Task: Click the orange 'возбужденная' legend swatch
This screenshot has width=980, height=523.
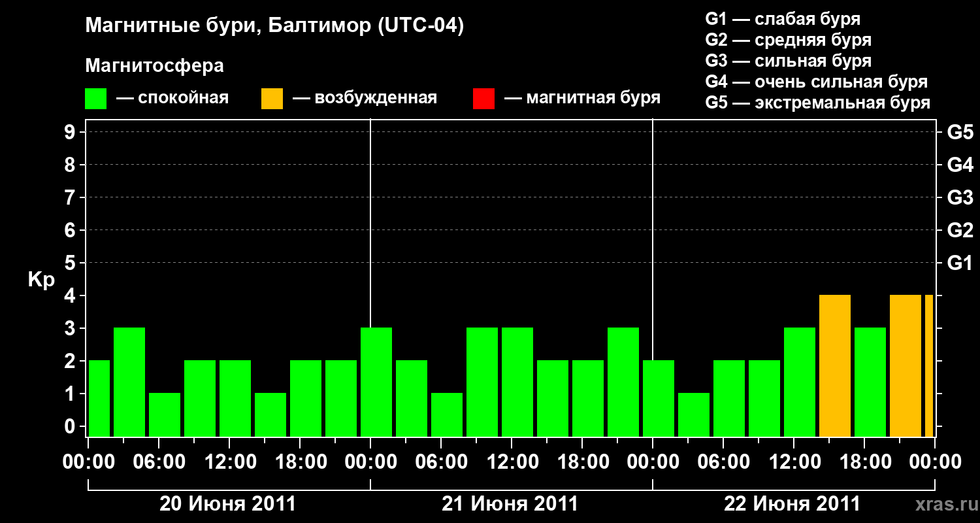Action: point(272,99)
